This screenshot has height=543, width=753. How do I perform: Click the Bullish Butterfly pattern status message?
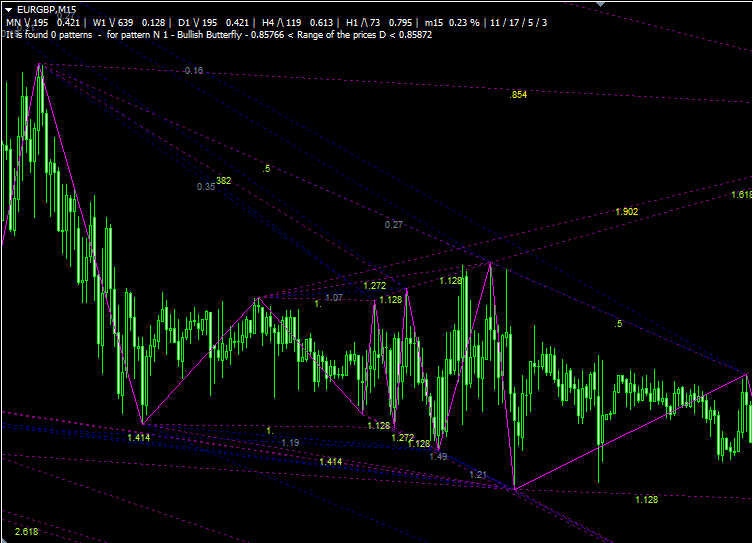(x=232, y=33)
